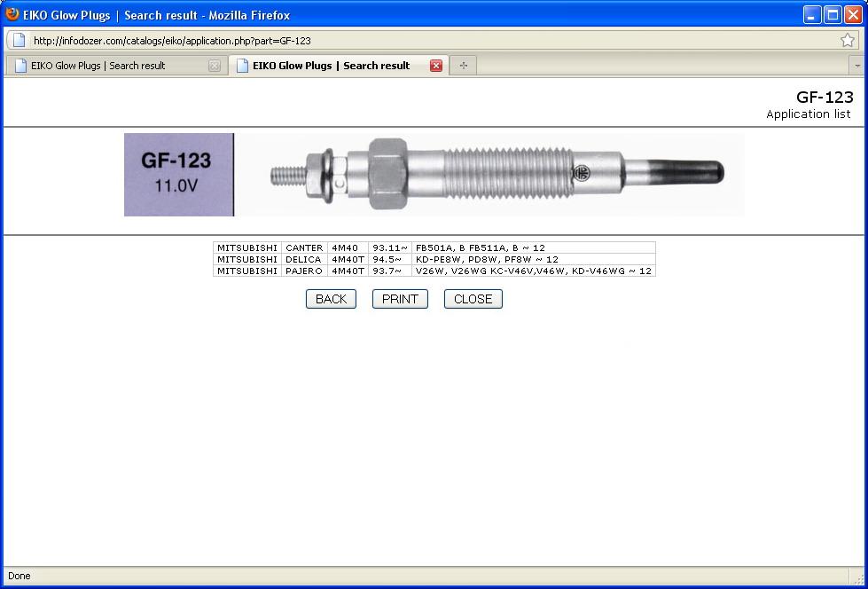Select the active EIKO Glow Plugs tab
The height and width of the screenshot is (589, 868).
click(x=339, y=66)
